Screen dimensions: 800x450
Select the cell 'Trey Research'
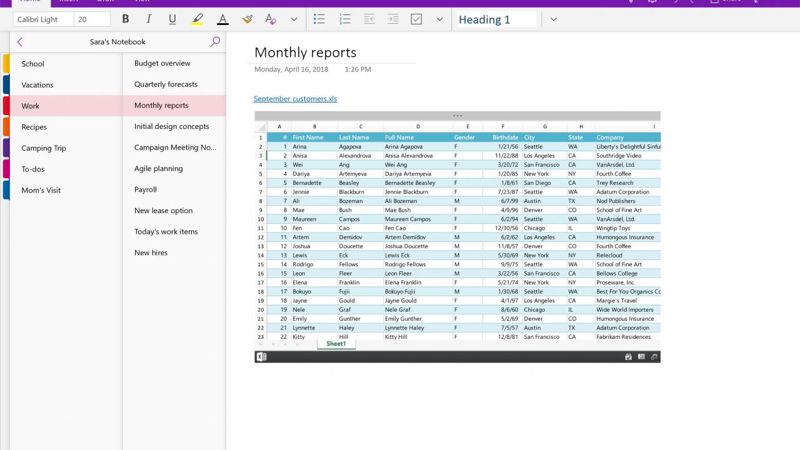(628, 183)
